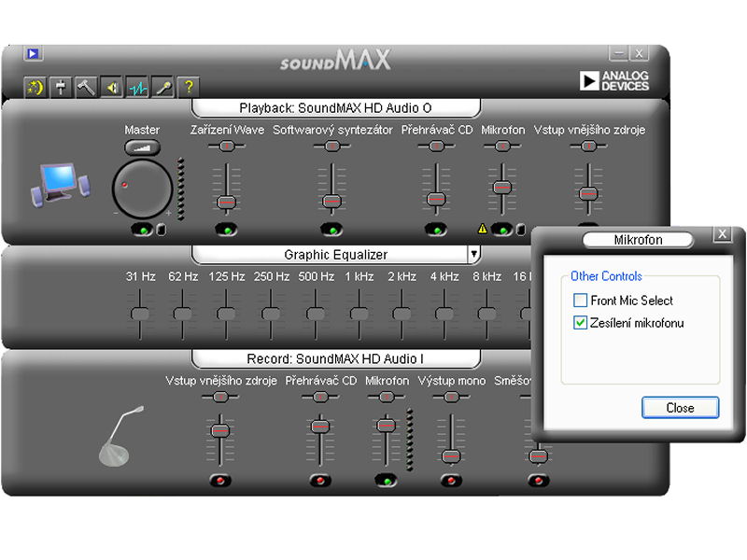Select record Přehrávač CD red light
747x560 pixels.
click(x=320, y=481)
